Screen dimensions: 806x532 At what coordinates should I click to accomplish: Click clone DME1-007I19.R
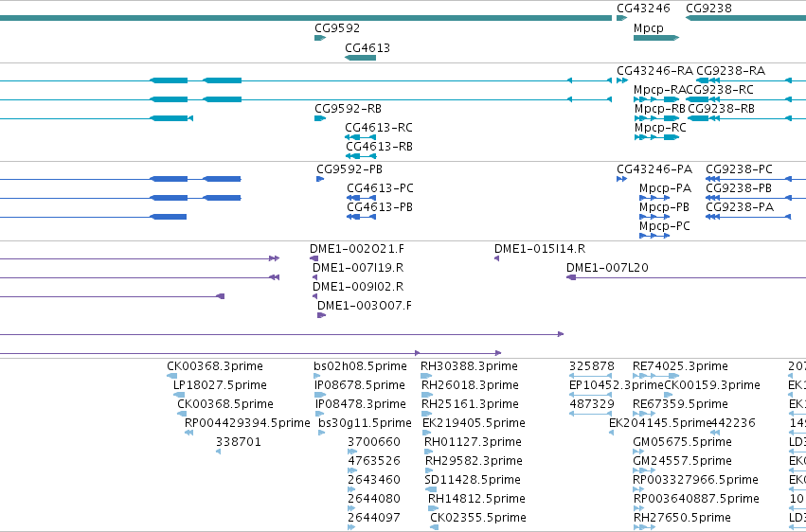(358, 268)
